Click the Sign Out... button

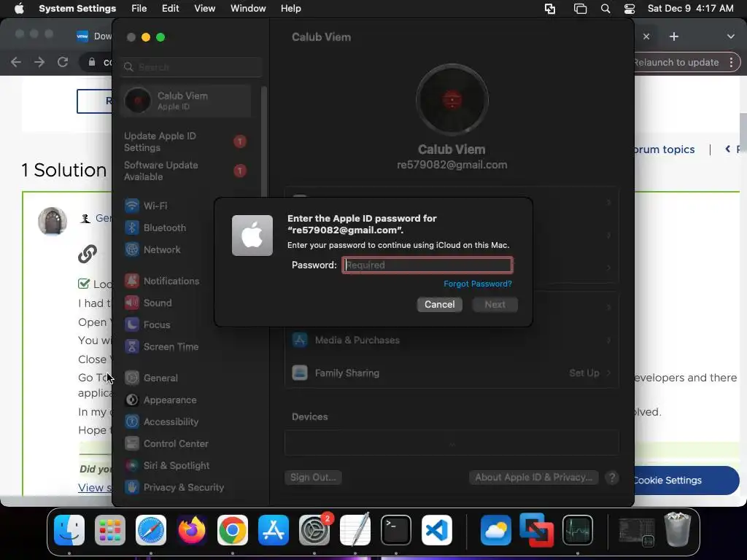click(313, 477)
